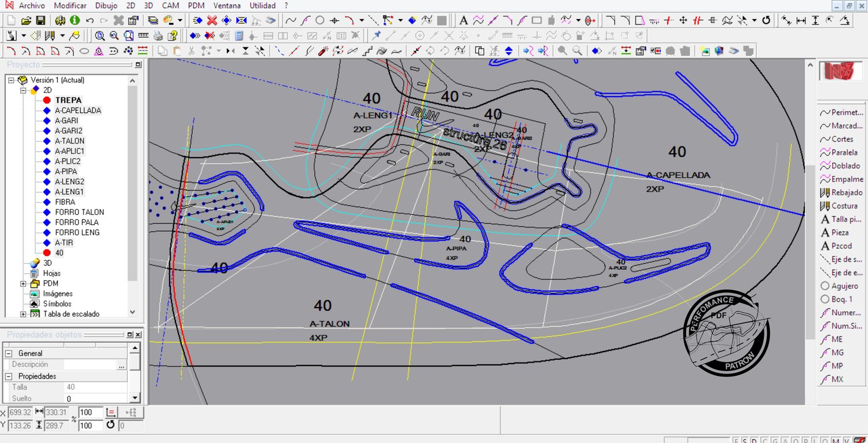Image resolution: width=868 pixels, height=443 pixels.
Task: Open the Archivo menu
Action: (x=32, y=5)
